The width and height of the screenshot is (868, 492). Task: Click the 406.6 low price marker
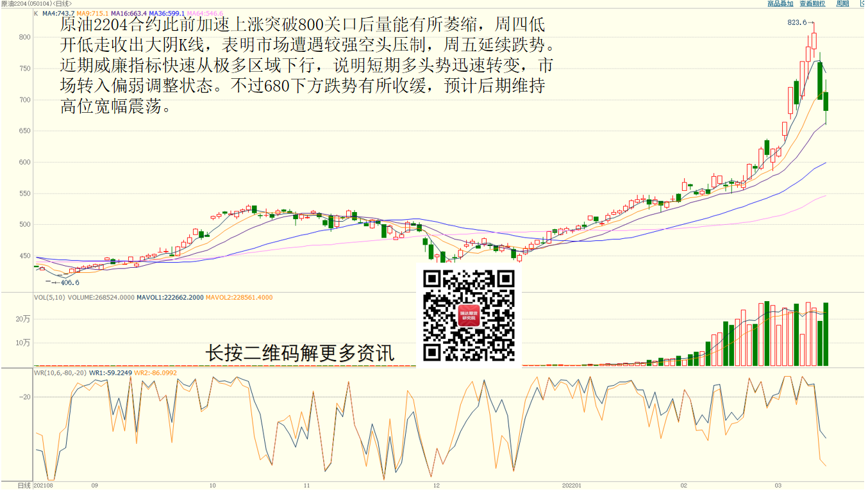[69, 283]
